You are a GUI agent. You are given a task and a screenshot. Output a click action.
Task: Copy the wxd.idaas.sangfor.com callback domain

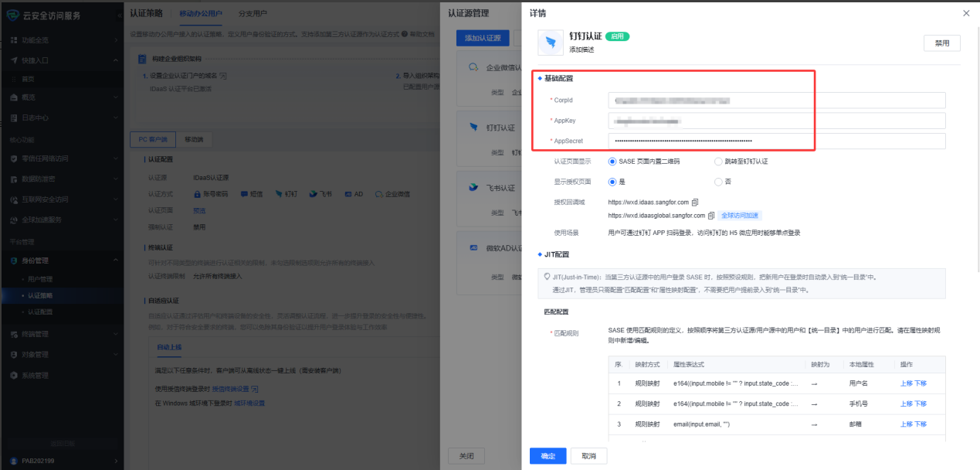pos(696,203)
